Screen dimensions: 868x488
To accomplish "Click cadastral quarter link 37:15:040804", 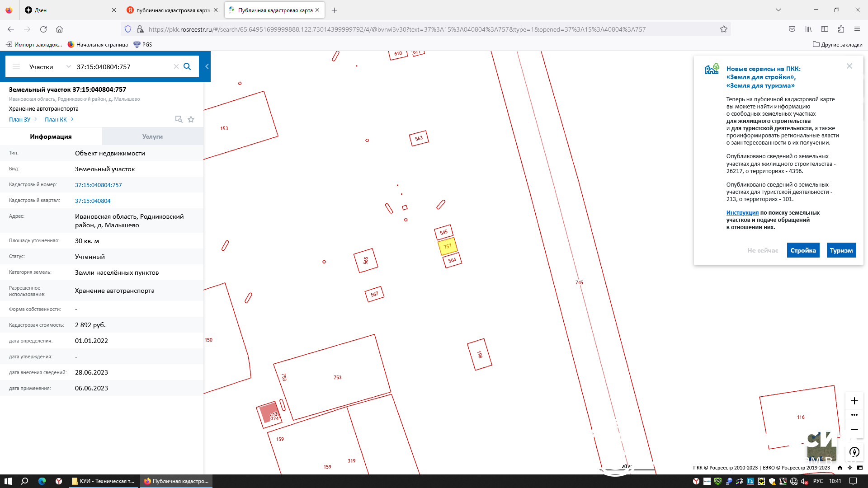I will [x=93, y=201].
